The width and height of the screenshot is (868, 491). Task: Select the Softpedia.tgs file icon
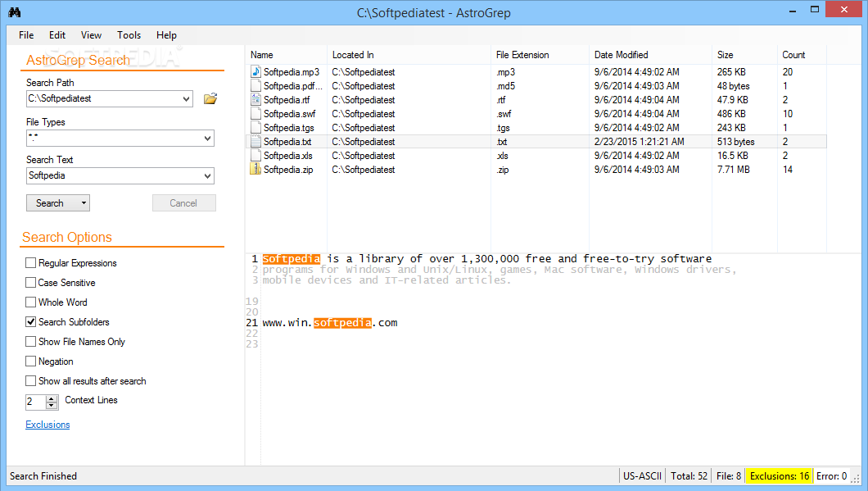(x=255, y=127)
